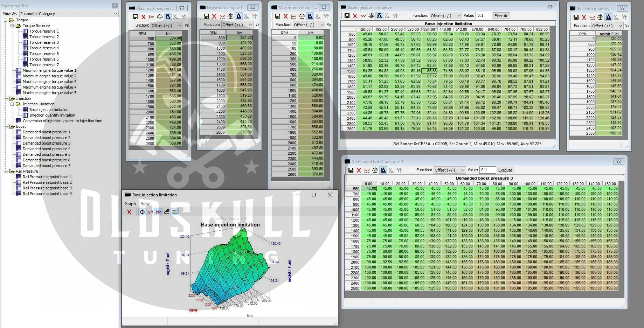Toggle the crosshair rotate icon in graph toolbar
This screenshot has height=328, width=644.
142,212
